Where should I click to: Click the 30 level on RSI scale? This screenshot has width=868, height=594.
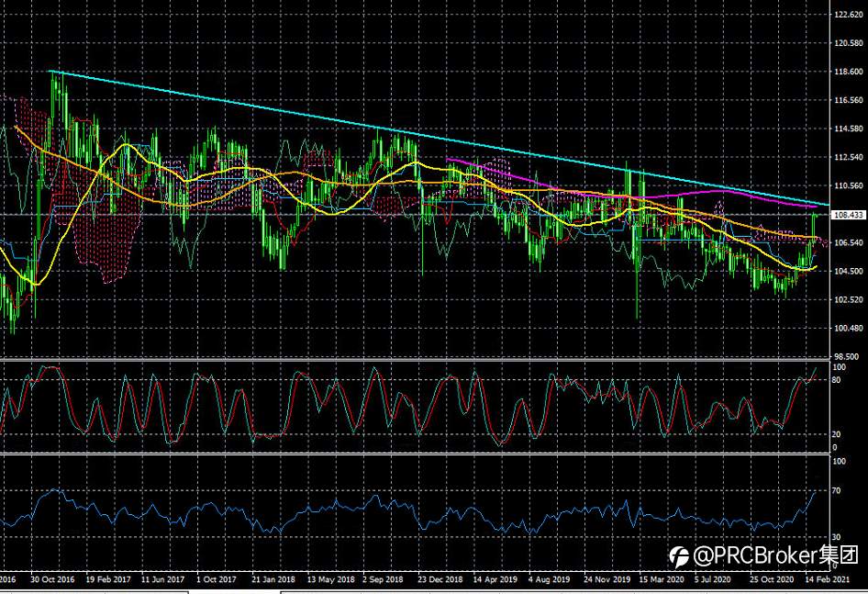click(x=837, y=537)
